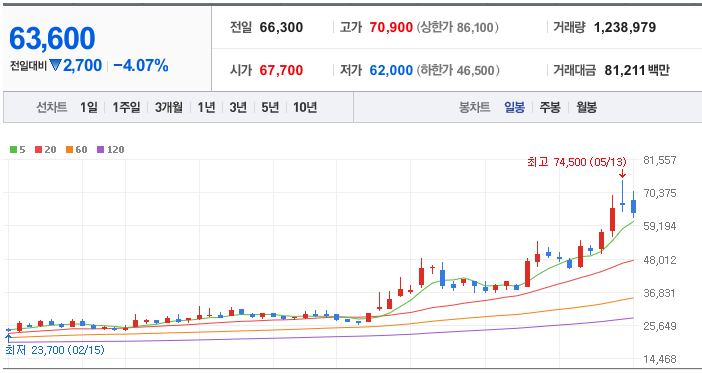The width and height of the screenshot is (702, 373).
Task: Show the 10년 line chart
Action: coord(305,107)
